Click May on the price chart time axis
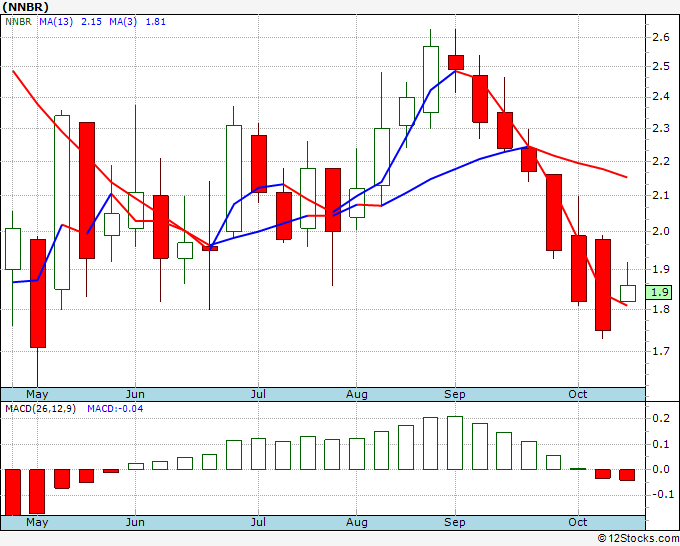 point(37,394)
